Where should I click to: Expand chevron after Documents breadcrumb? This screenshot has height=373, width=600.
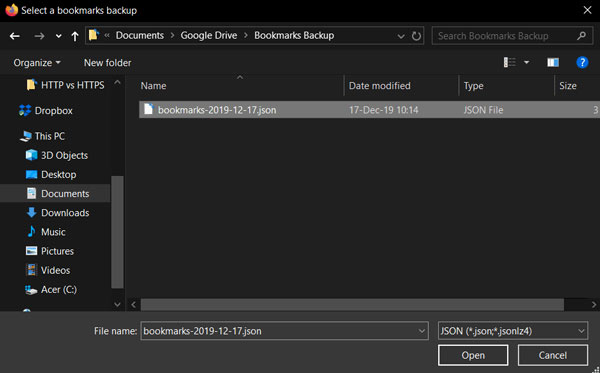point(172,36)
